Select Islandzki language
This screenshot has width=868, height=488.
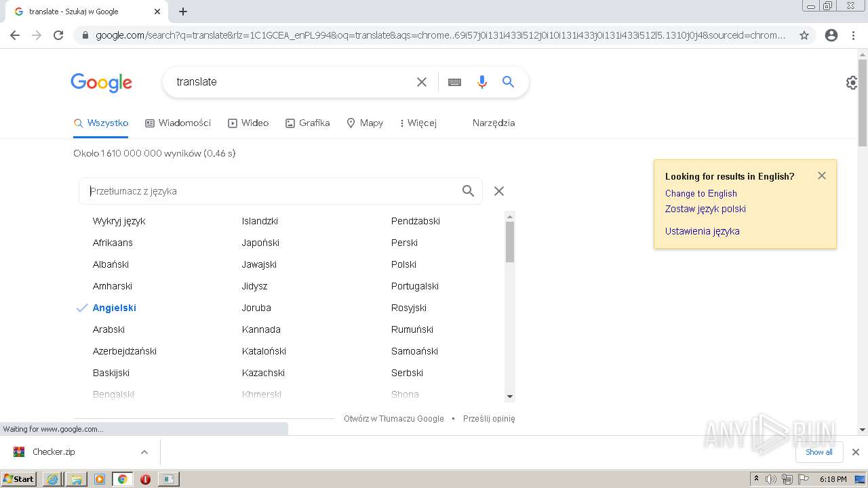(x=260, y=221)
